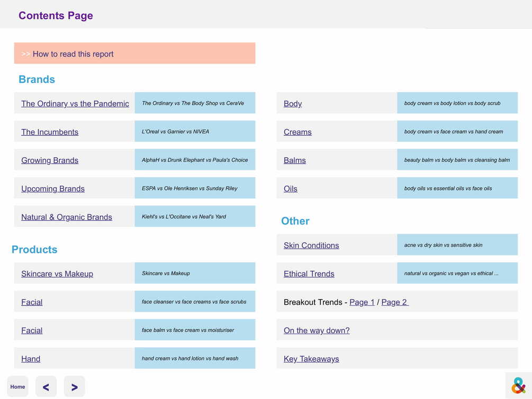Click "L'Oreal vs Garnier vs NIVEA" text

tap(175, 132)
